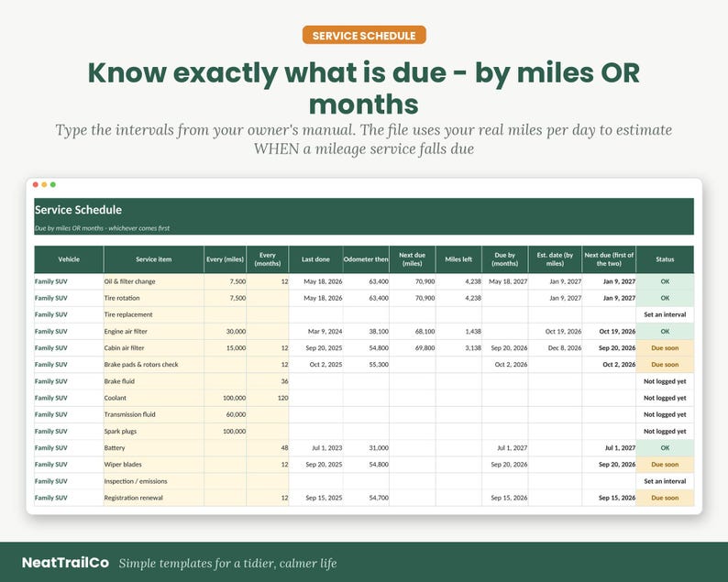Click the 120 months interval for Coolant
Screen dimensions: 728x582
coord(268,398)
